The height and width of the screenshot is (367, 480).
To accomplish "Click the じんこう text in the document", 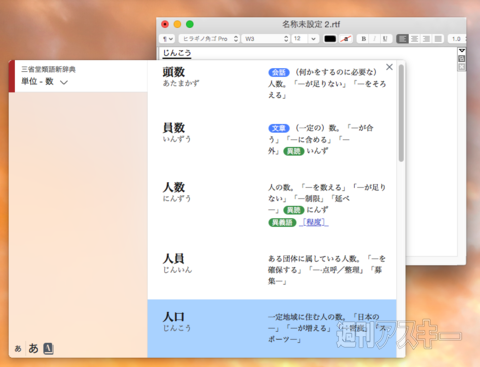I will pos(177,53).
